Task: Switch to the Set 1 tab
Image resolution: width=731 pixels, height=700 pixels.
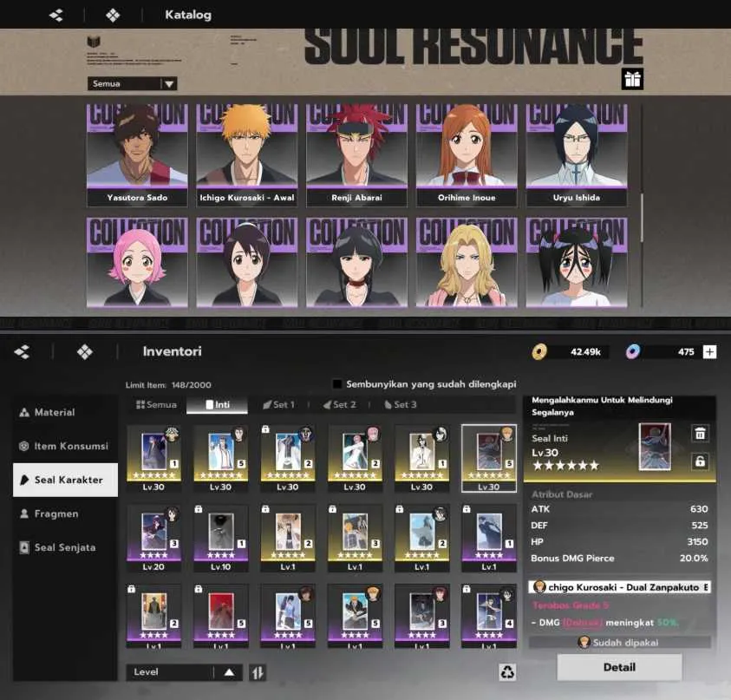Action: [279, 405]
